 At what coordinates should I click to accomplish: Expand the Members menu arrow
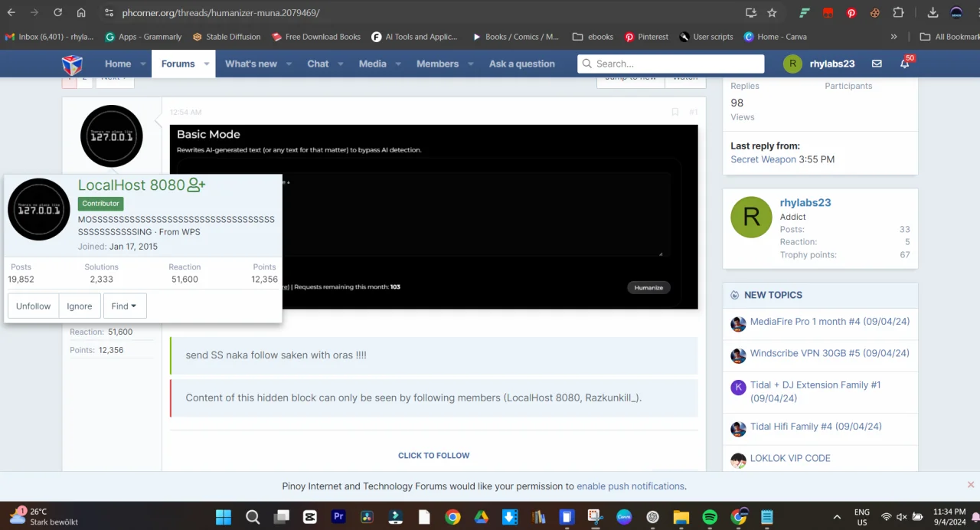471,64
